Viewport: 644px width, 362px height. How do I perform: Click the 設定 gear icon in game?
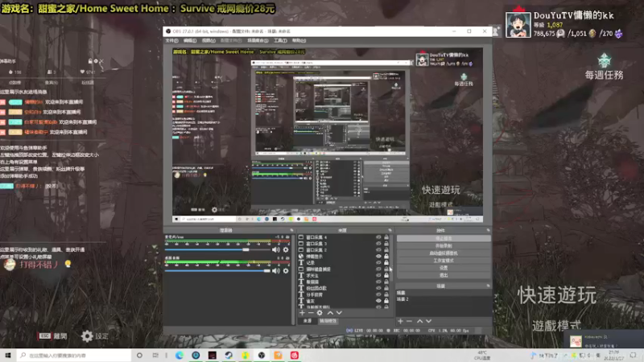point(87,336)
